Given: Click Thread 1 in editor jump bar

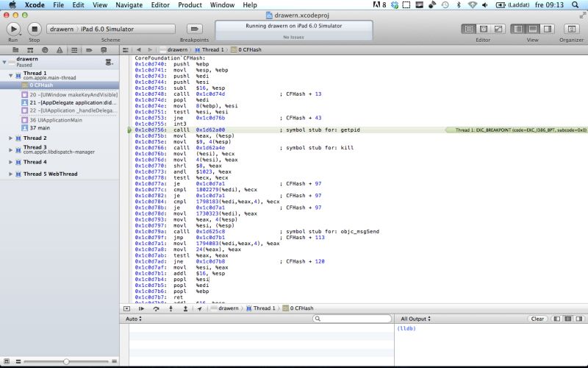Looking at the screenshot, I should click(x=209, y=49).
